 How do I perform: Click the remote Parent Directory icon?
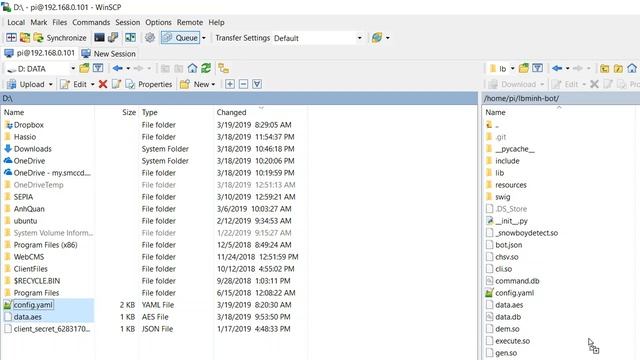point(604,69)
